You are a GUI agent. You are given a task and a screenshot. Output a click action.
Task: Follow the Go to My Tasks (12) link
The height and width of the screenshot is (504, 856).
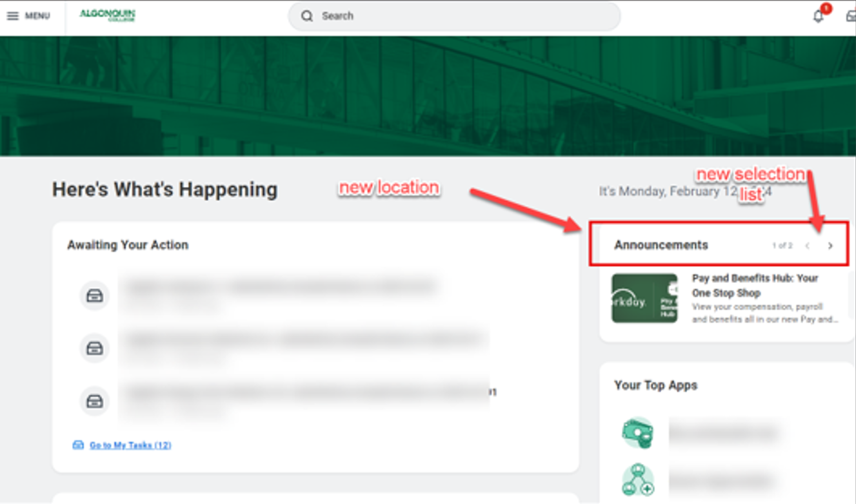(x=130, y=445)
